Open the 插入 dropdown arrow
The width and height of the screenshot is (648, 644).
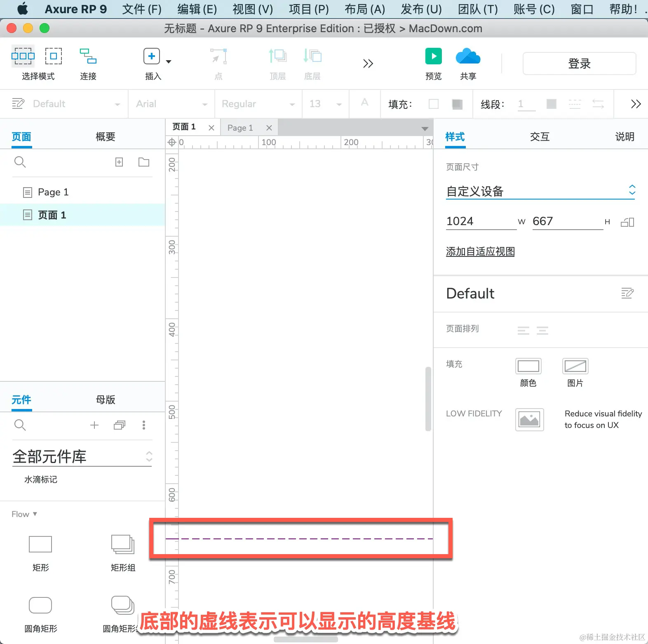168,62
